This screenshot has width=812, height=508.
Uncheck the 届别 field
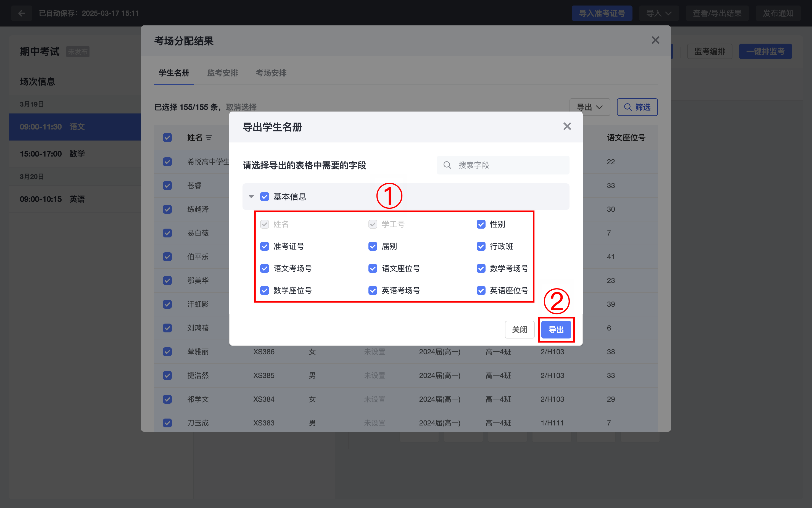pyautogui.click(x=373, y=246)
